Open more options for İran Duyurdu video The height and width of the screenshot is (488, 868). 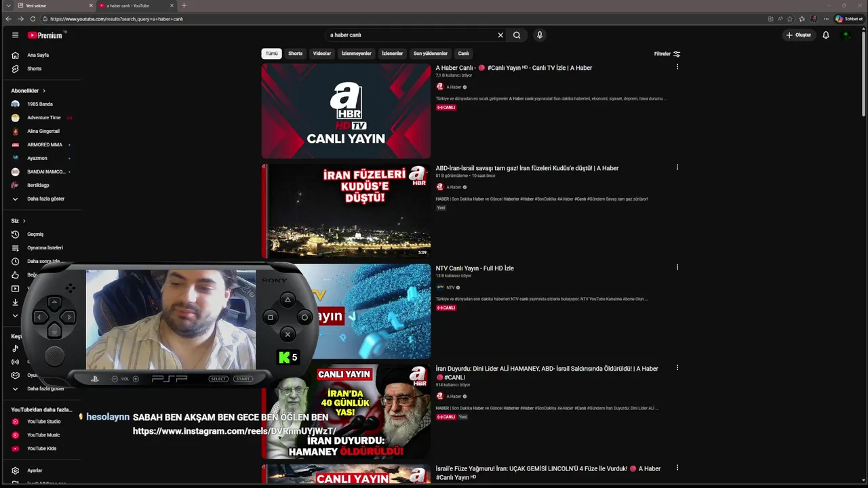tap(677, 368)
